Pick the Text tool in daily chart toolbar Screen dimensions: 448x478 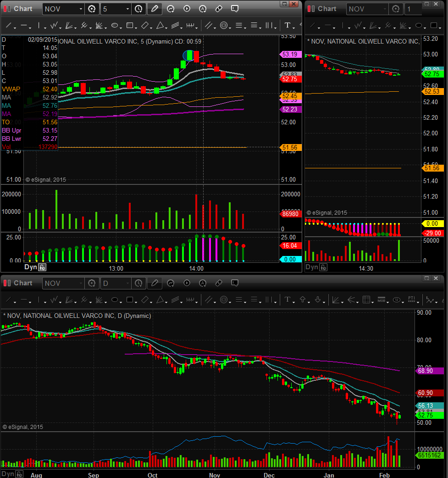tap(288, 300)
